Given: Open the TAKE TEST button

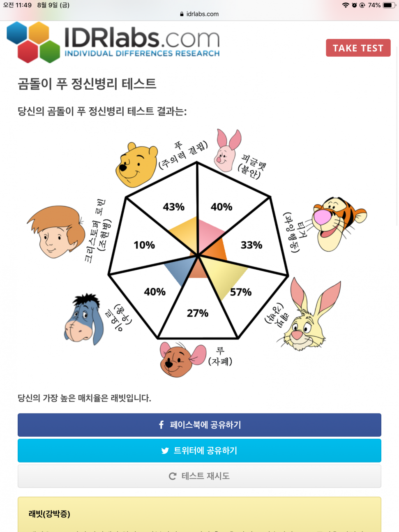Looking at the screenshot, I should click(x=358, y=48).
